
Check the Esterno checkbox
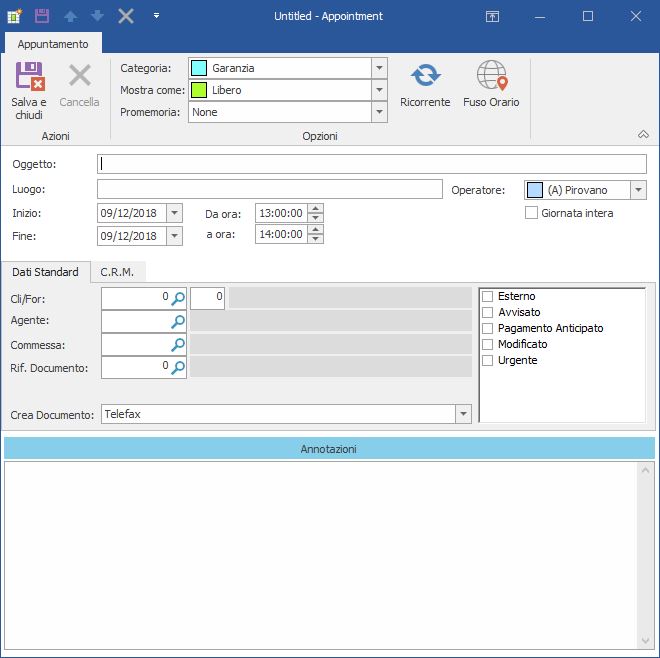coord(487,296)
